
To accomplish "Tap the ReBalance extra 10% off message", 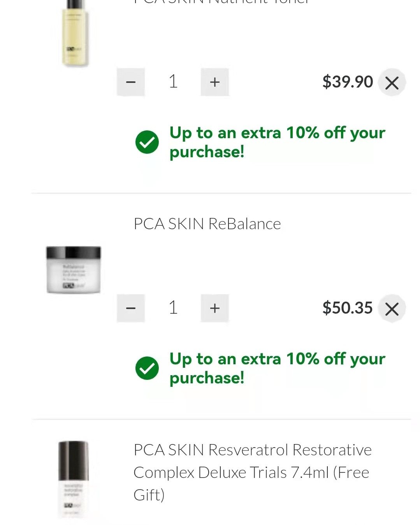I will 277,368.
